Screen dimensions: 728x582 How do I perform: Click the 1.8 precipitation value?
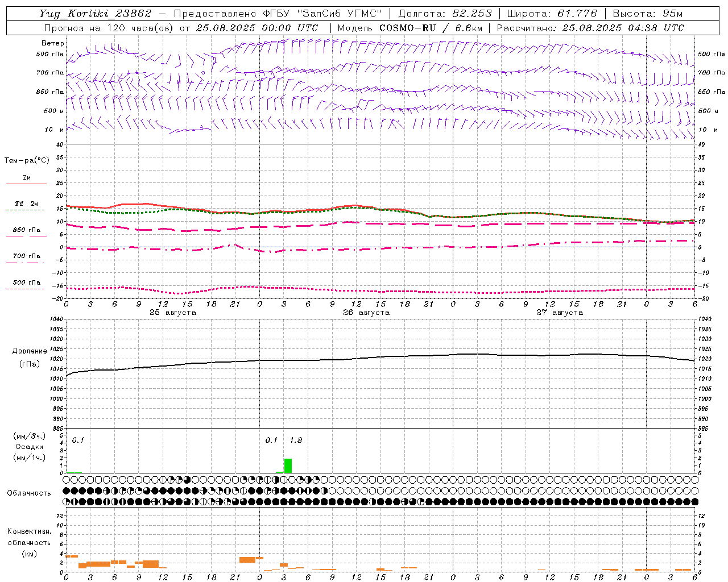(x=296, y=440)
